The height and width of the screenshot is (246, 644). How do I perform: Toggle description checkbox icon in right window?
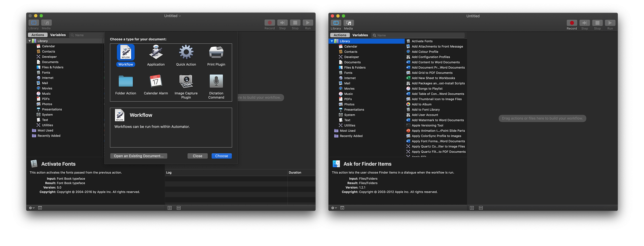point(342,208)
